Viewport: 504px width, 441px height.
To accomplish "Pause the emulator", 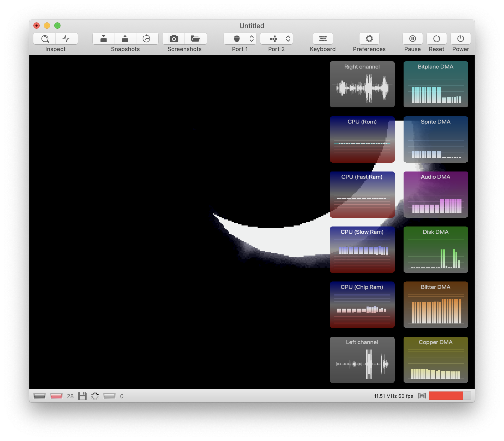I will 412,39.
